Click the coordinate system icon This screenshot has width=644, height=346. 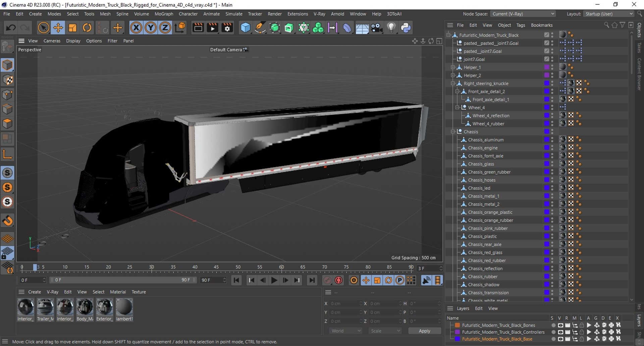click(x=180, y=28)
